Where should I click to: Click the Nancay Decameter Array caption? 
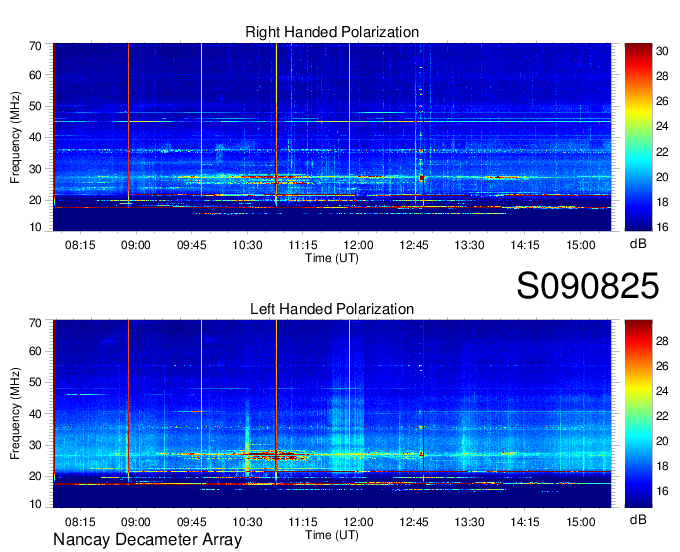[147, 539]
